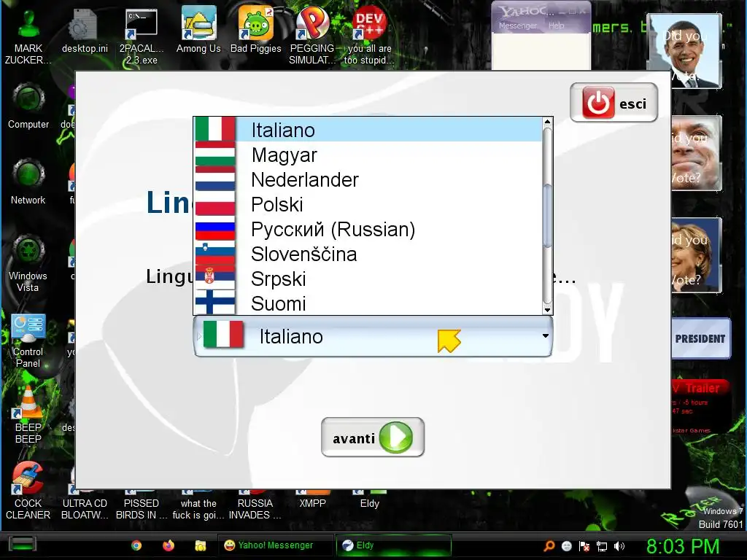
Task: Select Italiano in the language list
Action: coord(368,130)
